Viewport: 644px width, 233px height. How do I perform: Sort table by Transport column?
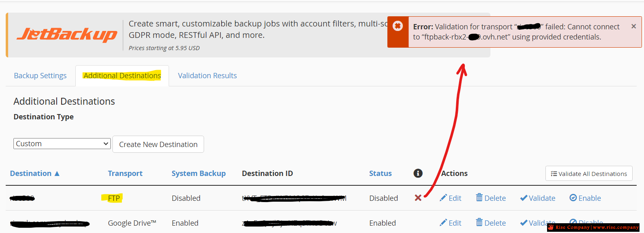tap(125, 174)
